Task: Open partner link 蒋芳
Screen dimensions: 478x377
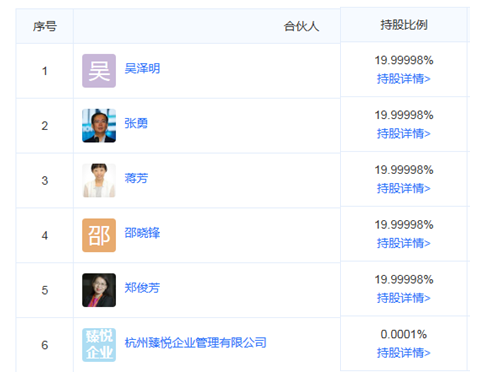Action: tap(136, 178)
